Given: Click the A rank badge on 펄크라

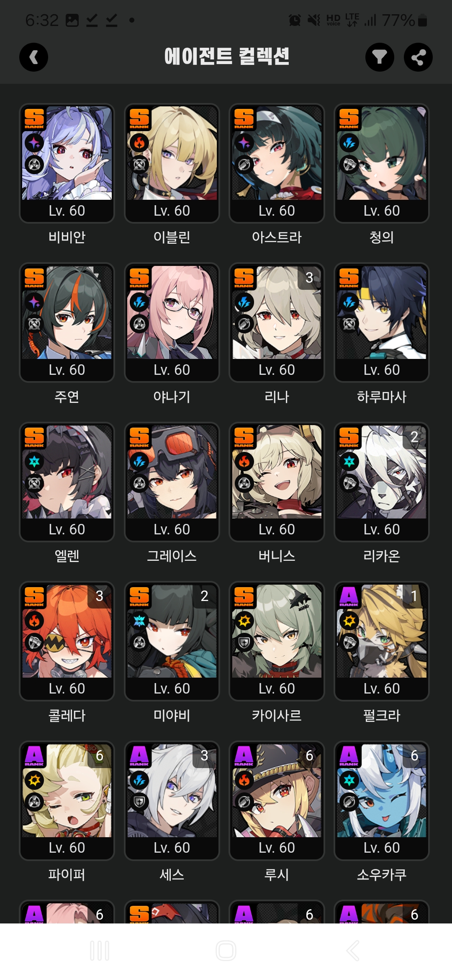Looking at the screenshot, I should coord(349,596).
